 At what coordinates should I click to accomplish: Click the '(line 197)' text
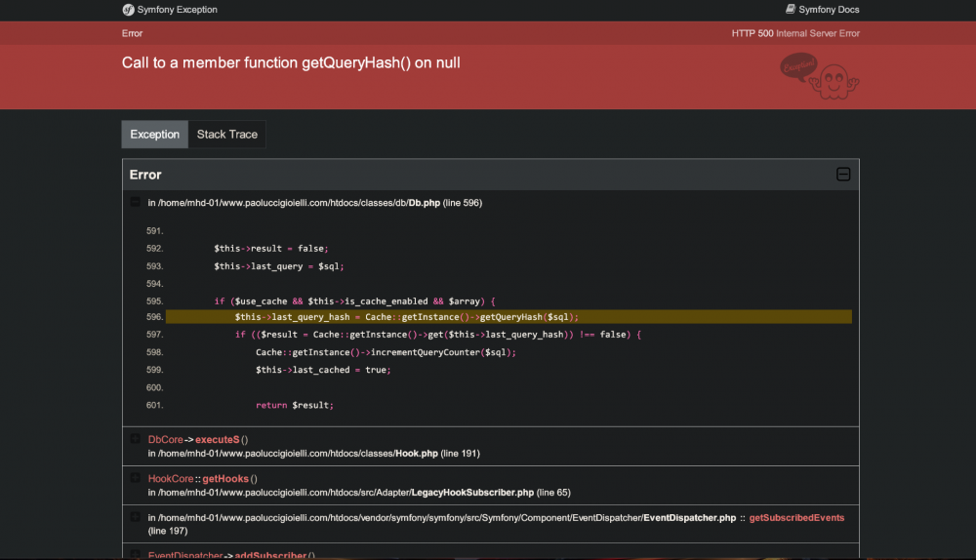168,531
